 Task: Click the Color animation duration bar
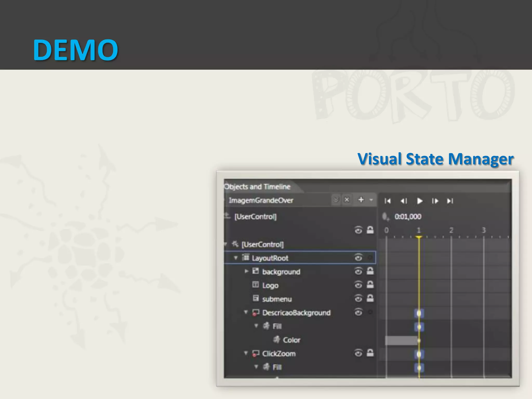click(402, 341)
